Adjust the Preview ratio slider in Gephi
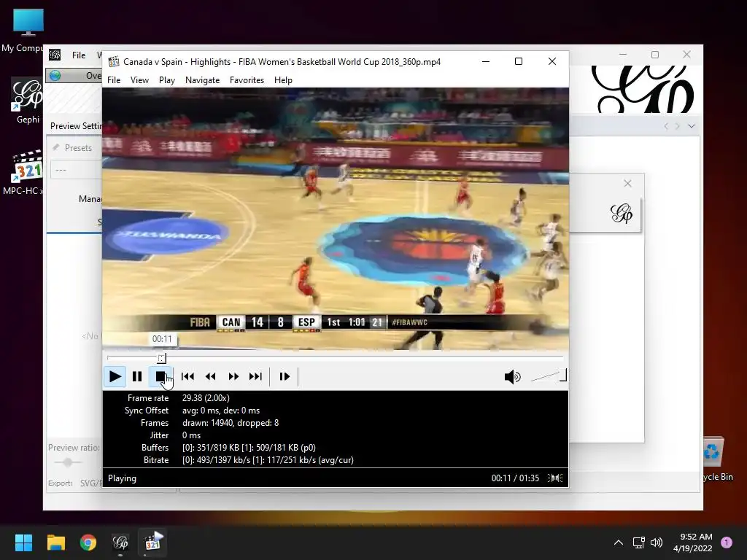Screen dimensions: 747x560 click(x=68, y=462)
